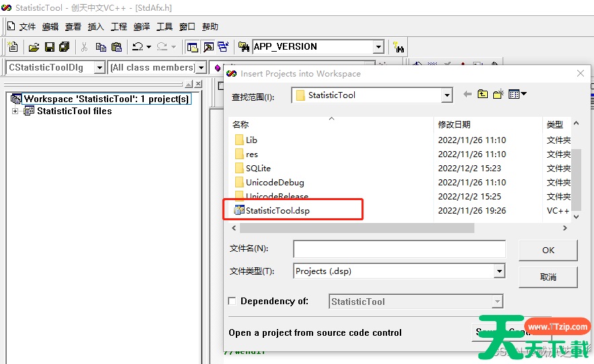Image resolution: width=594 pixels, height=364 pixels.
Task: Open the 文件类型 Projects (.dsp) dropdown
Action: 499,271
